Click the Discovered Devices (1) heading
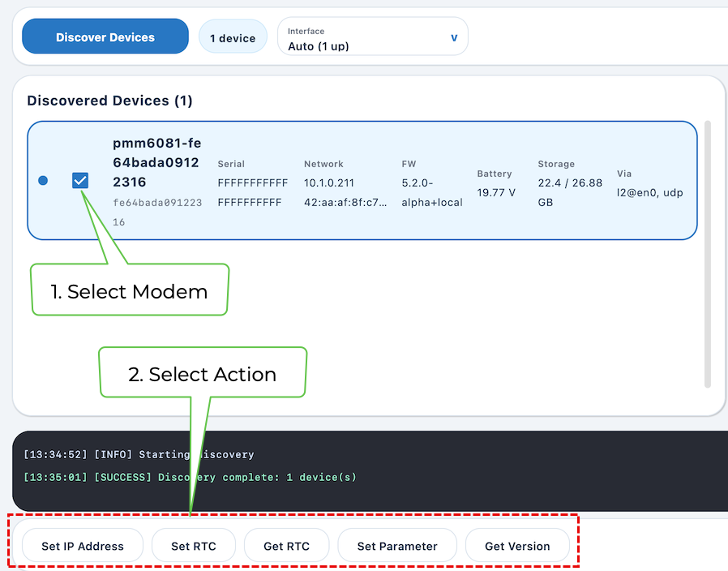Viewport: 728px width, 571px height. coord(109,101)
